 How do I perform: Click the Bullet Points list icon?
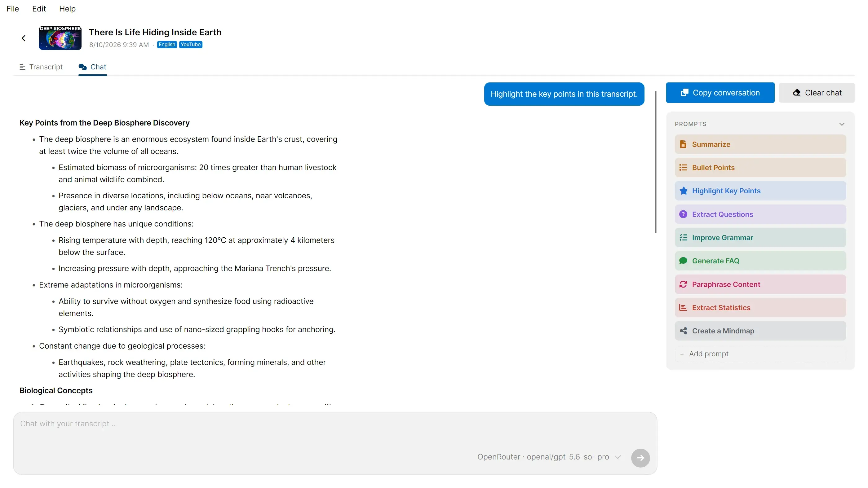pos(683,167)
